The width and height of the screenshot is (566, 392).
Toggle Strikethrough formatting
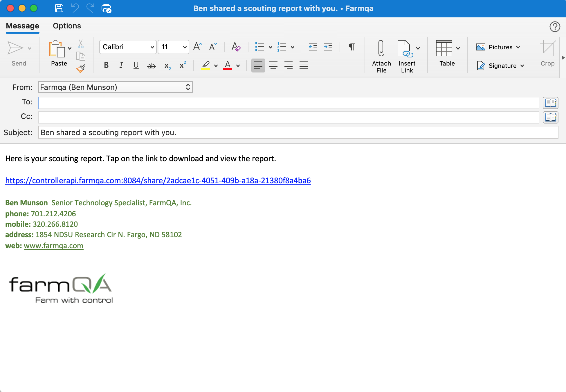pos(152,66)
